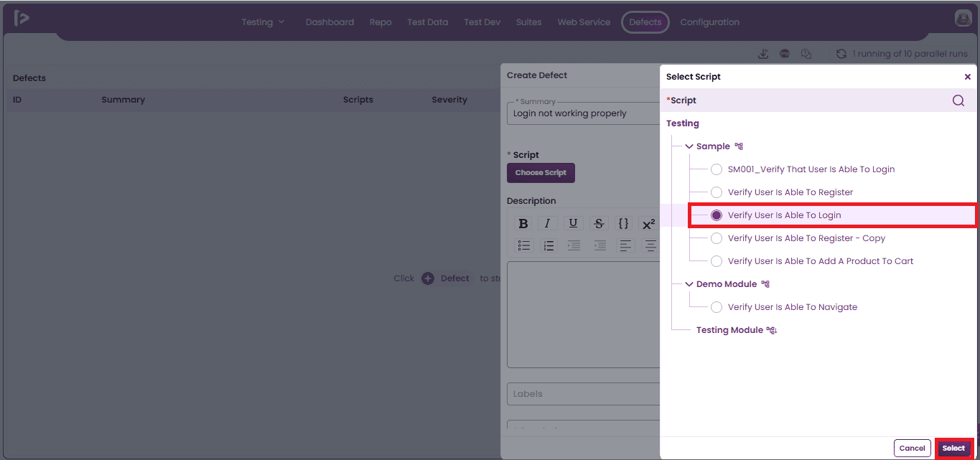Align description text left
This screenshot has height=460, width=980.
[625, 245]
